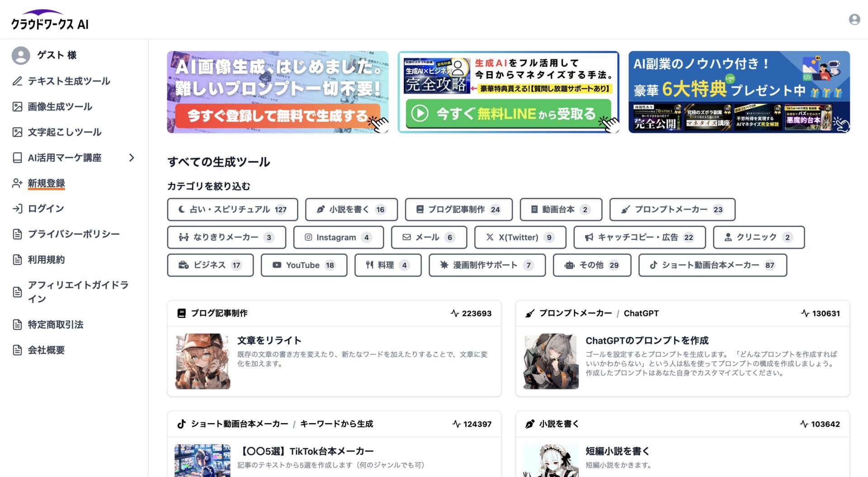Open 特定商取引法 link
The image size is (868, 477).
56,324
